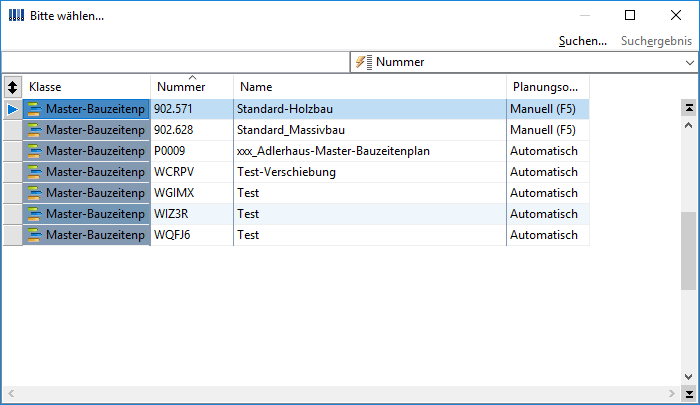Click the sort toggle icon left of Klasse
Screen dimensions: 700x405
[12, 87]
